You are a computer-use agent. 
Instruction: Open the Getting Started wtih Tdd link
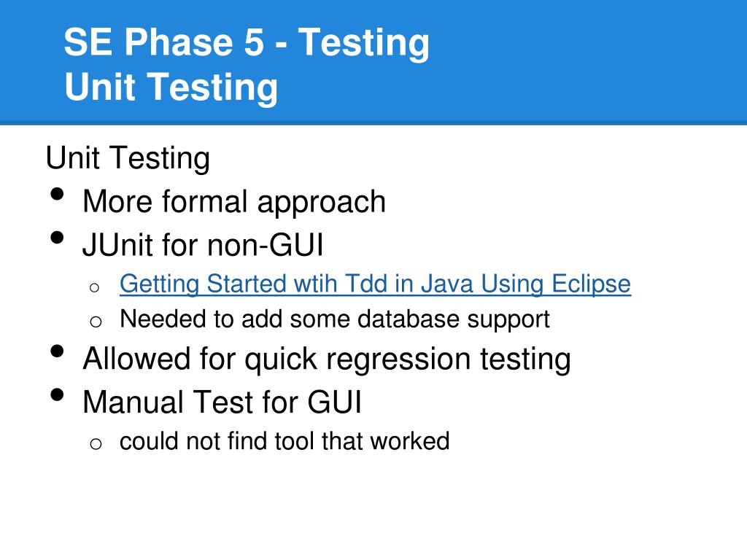click(375, 284)
